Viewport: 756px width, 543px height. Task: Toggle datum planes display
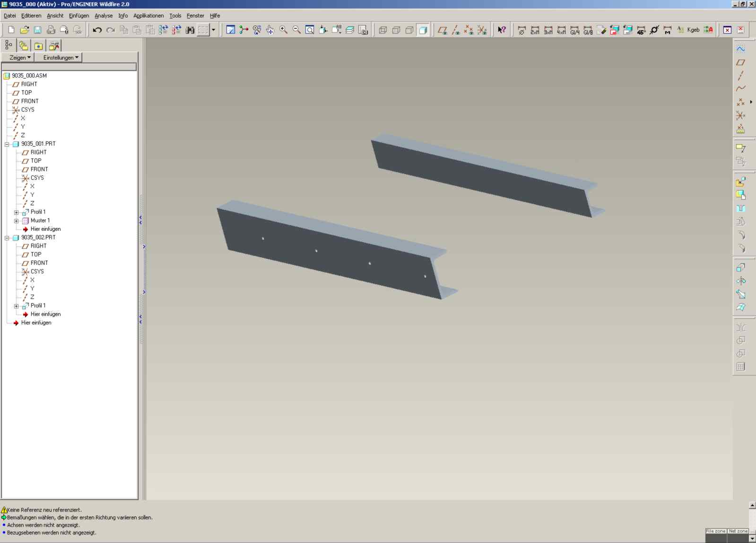click(442, 30)
